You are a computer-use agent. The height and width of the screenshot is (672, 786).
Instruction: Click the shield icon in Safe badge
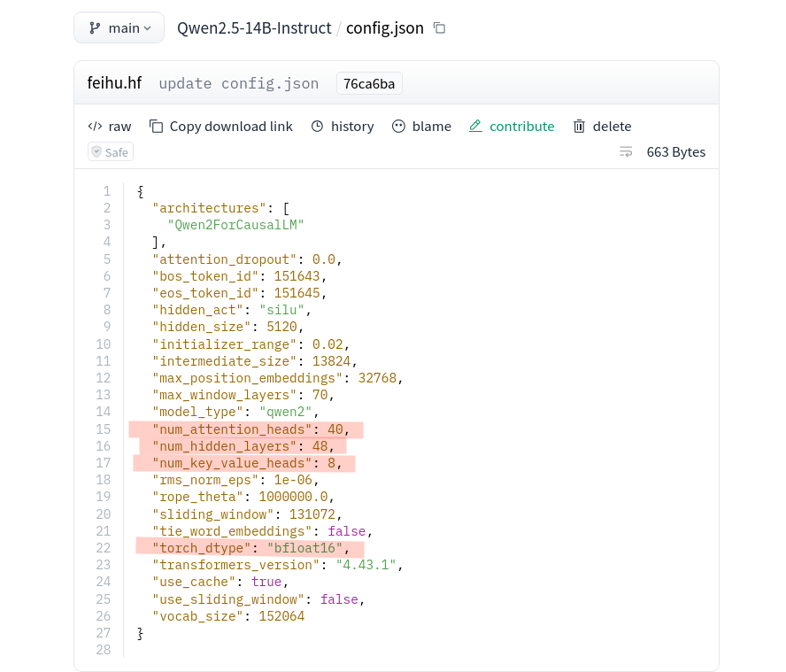[x=96, y=151]
